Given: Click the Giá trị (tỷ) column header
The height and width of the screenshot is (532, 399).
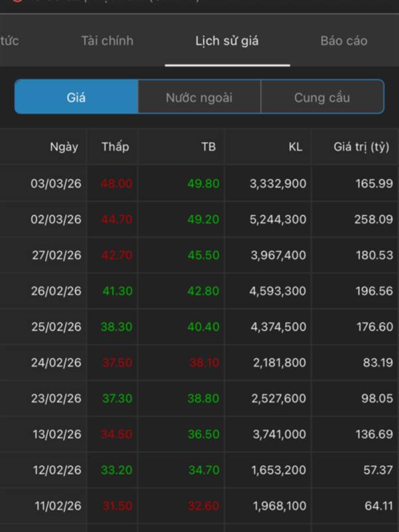Looking at the screenshot, I should (361, 147).
